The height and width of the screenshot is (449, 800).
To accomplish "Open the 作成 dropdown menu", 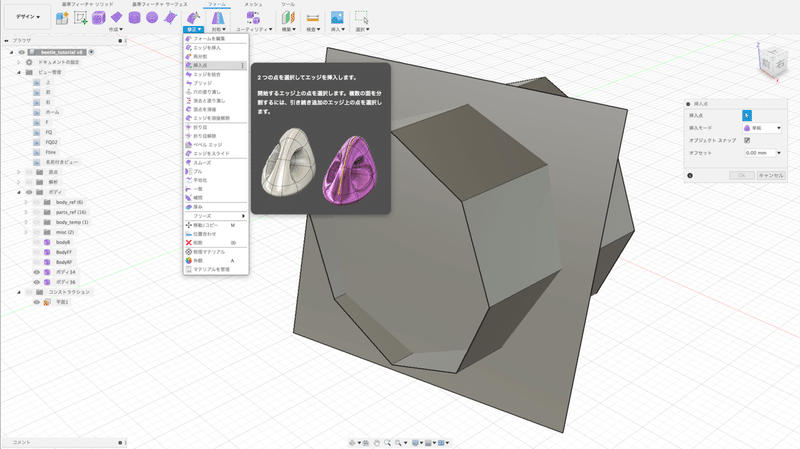I will click(x=116, y=30).
